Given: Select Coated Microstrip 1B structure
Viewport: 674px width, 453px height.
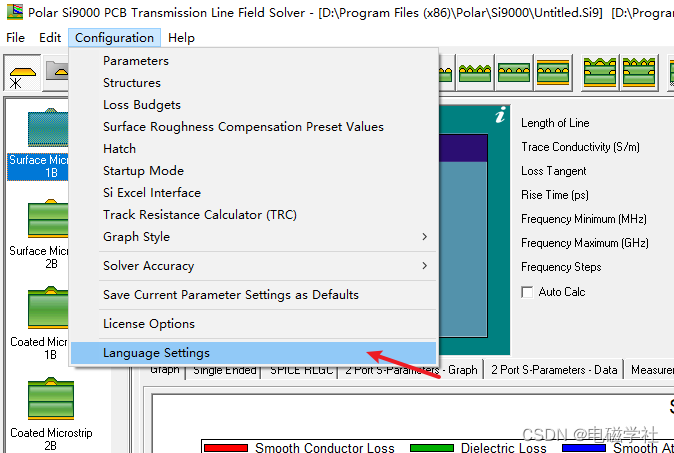Looking at the screenshot, I should click(38, 324).
